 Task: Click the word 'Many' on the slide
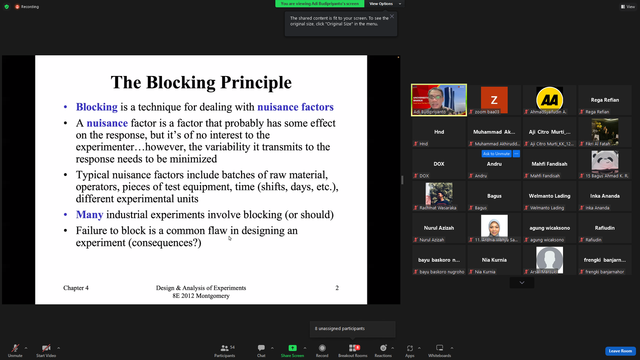(x=89, y=215)
